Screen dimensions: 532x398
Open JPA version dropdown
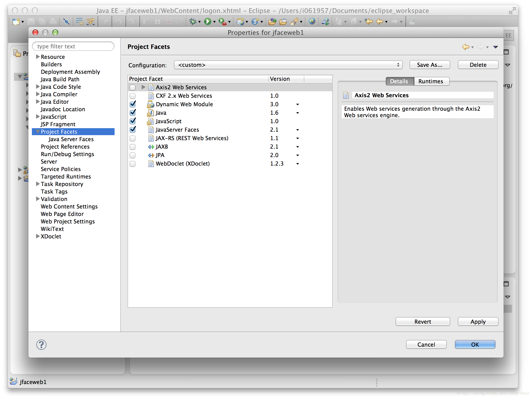coord(297,155)
